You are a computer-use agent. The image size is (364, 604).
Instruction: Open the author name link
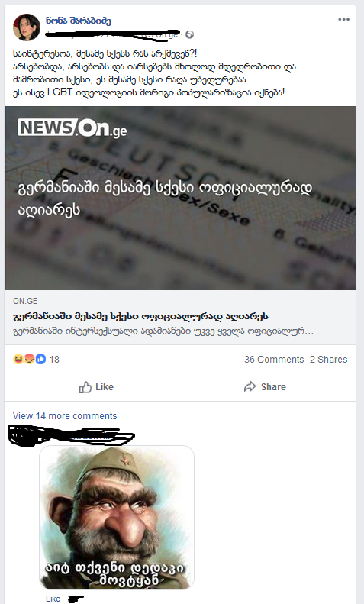click(79, 21)
